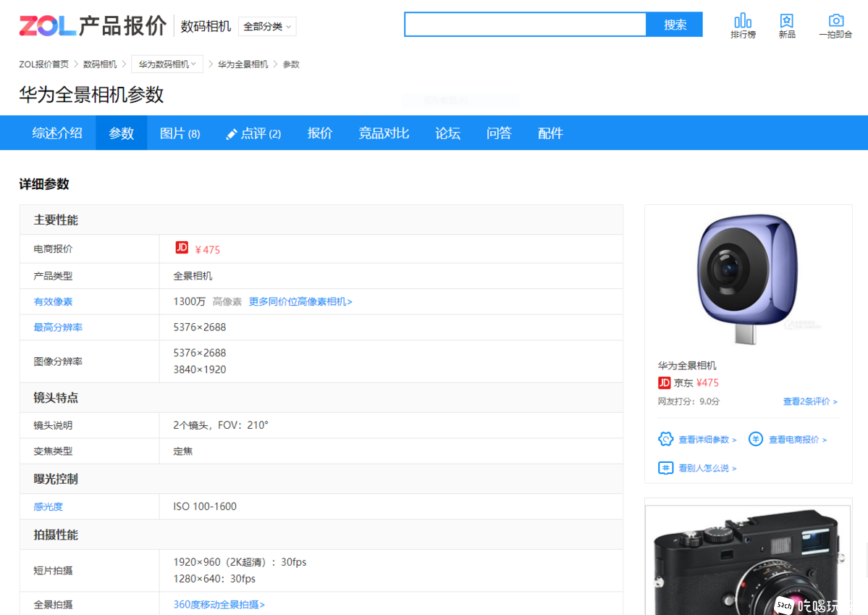The height and width of the screenshot is (615, 868).
Task: Select the 1300万 pixel value
Action: (190, 301)
